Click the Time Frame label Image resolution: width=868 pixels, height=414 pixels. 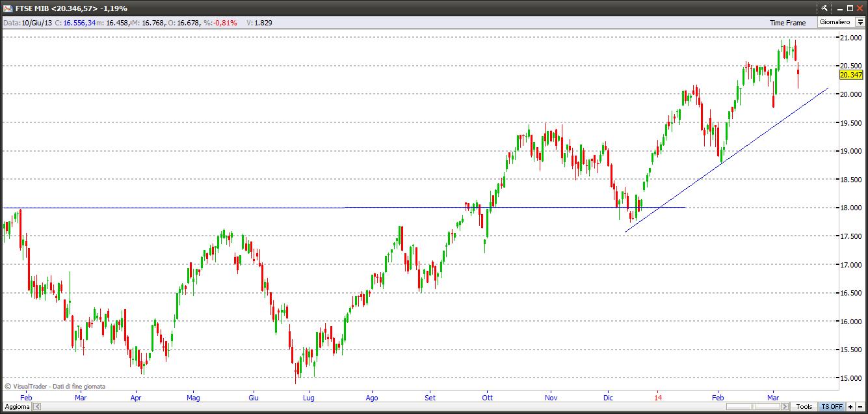(x=787, y=23)
